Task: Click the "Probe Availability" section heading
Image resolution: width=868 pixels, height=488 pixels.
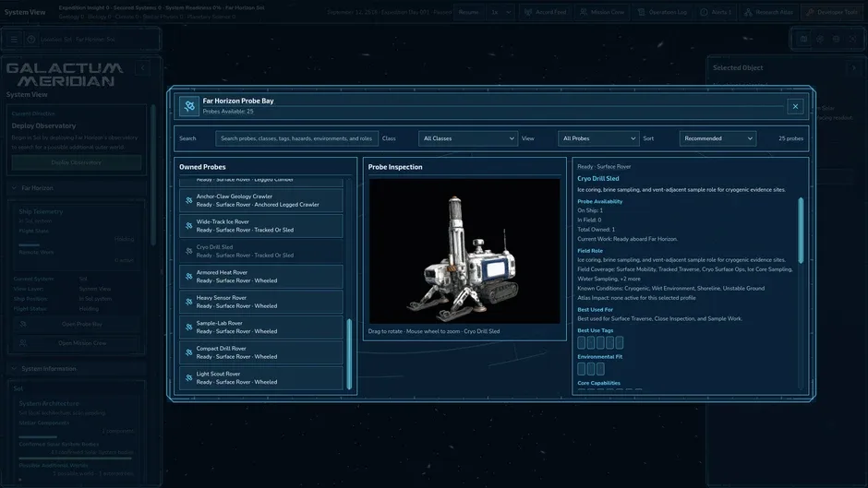Action: tap(599, 201)
